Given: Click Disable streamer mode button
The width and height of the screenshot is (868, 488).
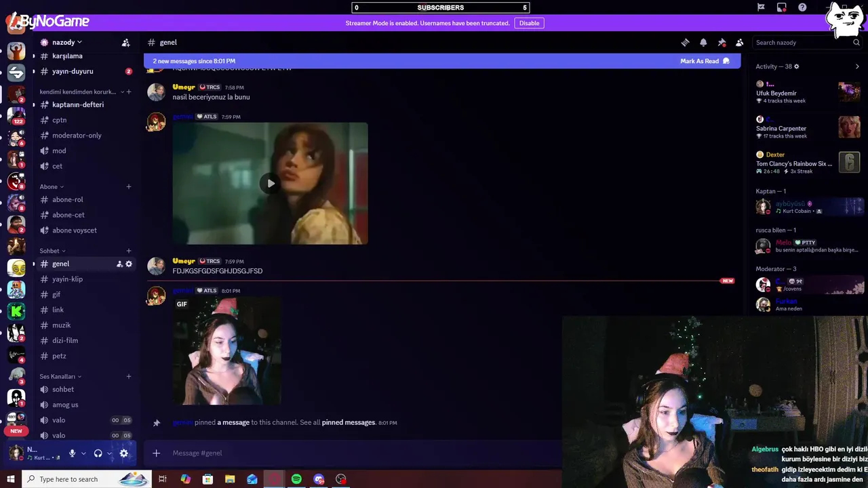Looking at the screenshot, I should tap(529, 23).
